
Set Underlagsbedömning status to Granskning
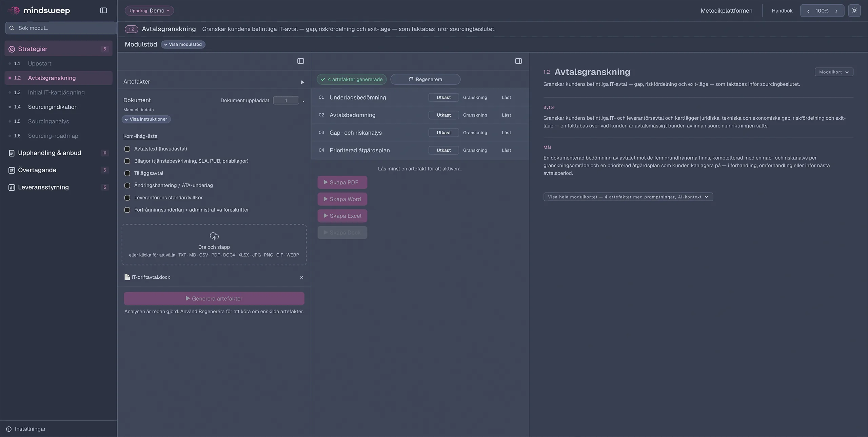coord(475,97)
